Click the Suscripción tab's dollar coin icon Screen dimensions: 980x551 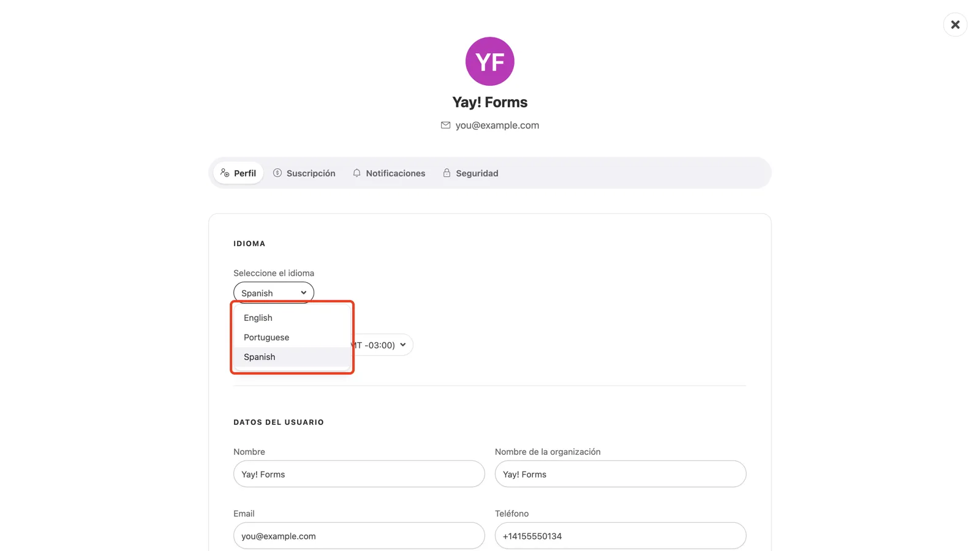point(277,173)
